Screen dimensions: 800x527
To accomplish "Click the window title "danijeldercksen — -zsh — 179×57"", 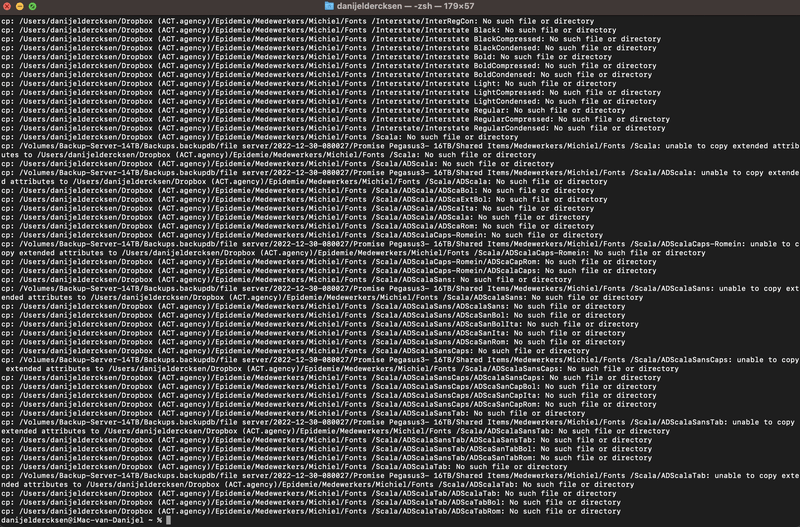I will point(405,6).
